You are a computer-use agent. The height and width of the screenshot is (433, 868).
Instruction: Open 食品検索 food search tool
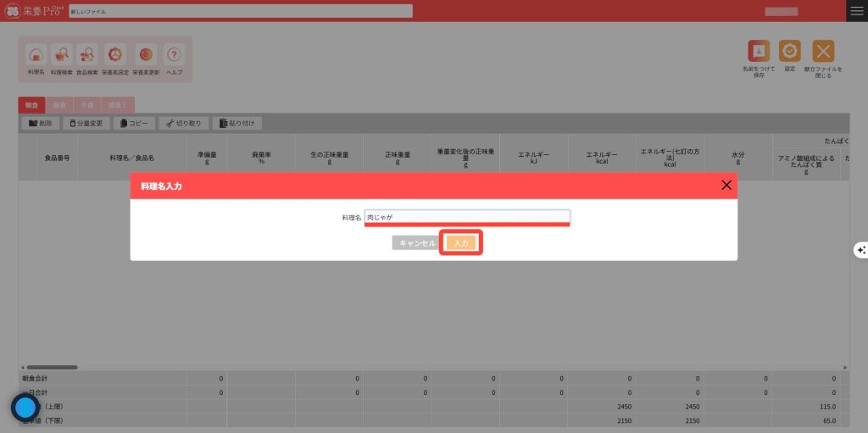pyautogui.click(x=87, y=56)
